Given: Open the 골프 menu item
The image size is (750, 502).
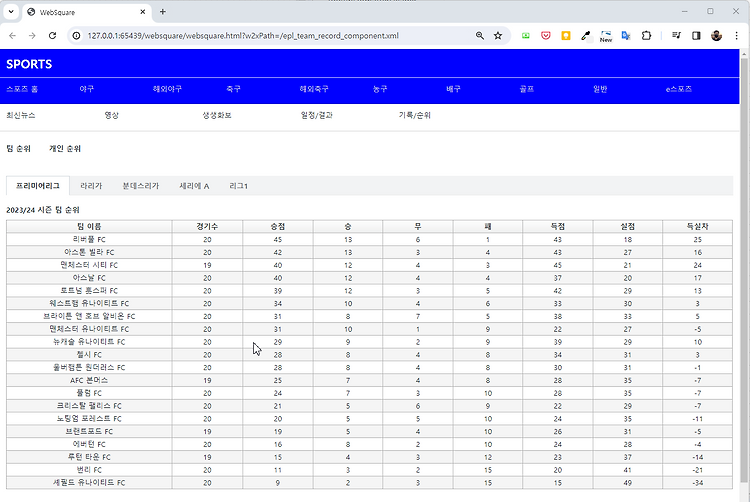Looking at the screenshot, I should (527, 89).
